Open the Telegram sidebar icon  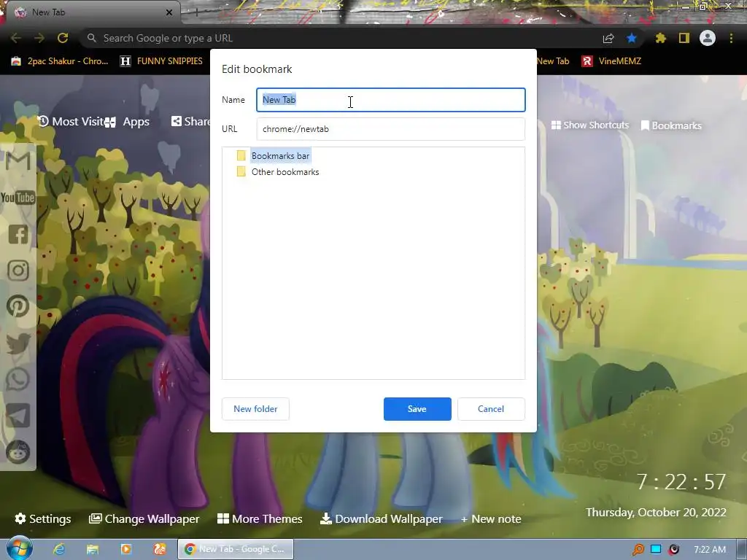[x=18, y=416]
